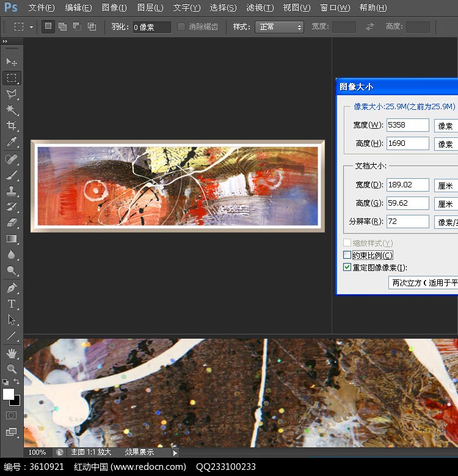The height and width of the screenshot is (476, 458).
Task: Select the History Brush tool
Action: point(12,207)
